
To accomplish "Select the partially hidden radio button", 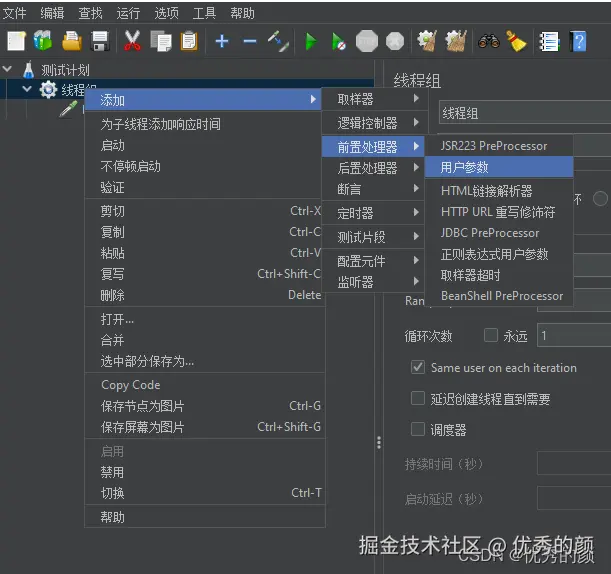I will tap(600, 198).
